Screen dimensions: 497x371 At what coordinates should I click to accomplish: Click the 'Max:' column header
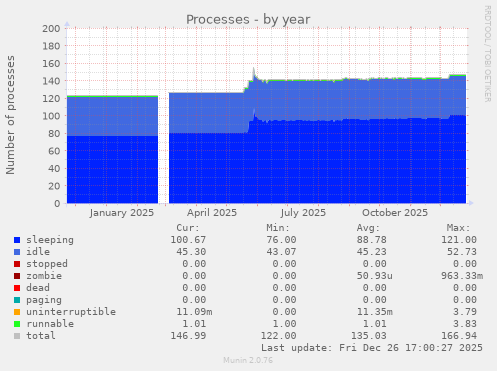pos(458,228)
